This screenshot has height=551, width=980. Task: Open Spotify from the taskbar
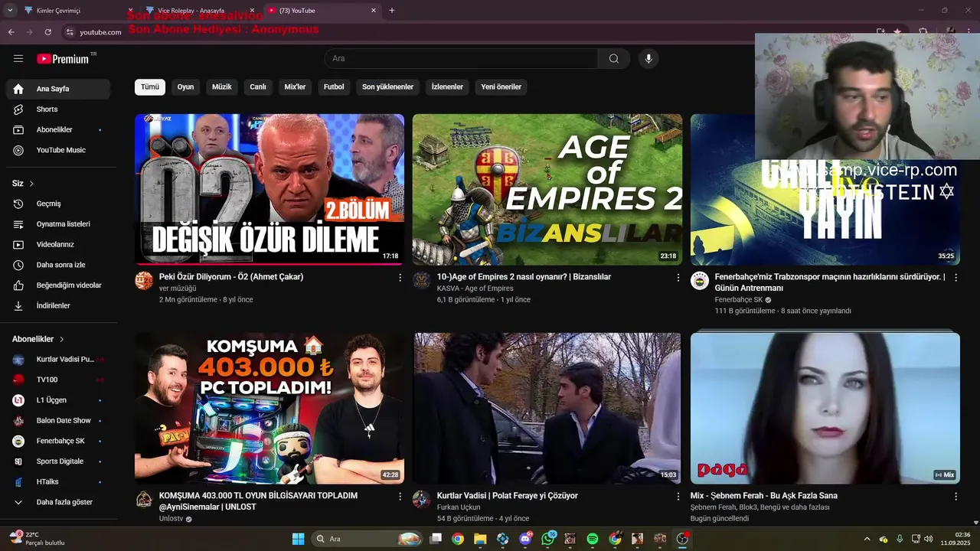tap(593, 539)
